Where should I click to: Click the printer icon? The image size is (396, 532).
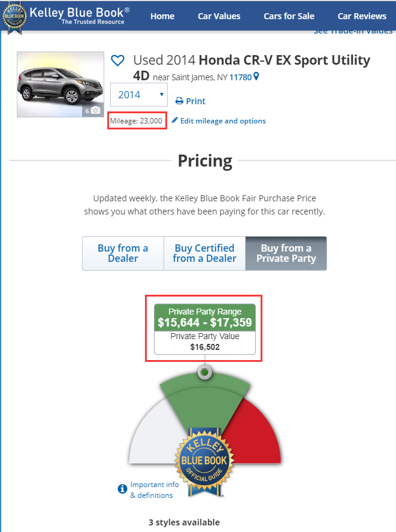tap(179, 101)
